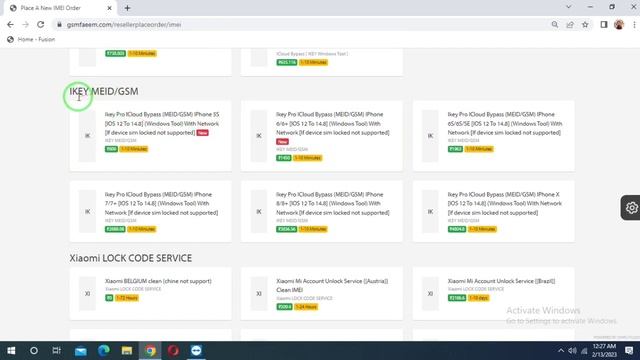Show hidden system tray icons chevron

pos(561,351)
